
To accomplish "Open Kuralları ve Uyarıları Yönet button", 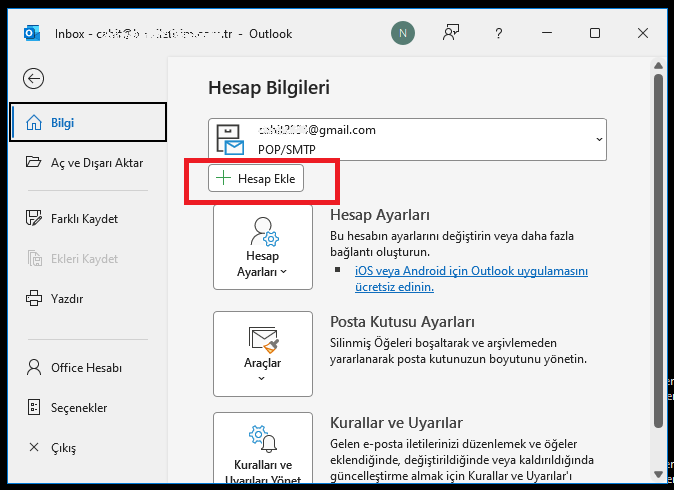I will pyautogui.click(x=263, y=448).
